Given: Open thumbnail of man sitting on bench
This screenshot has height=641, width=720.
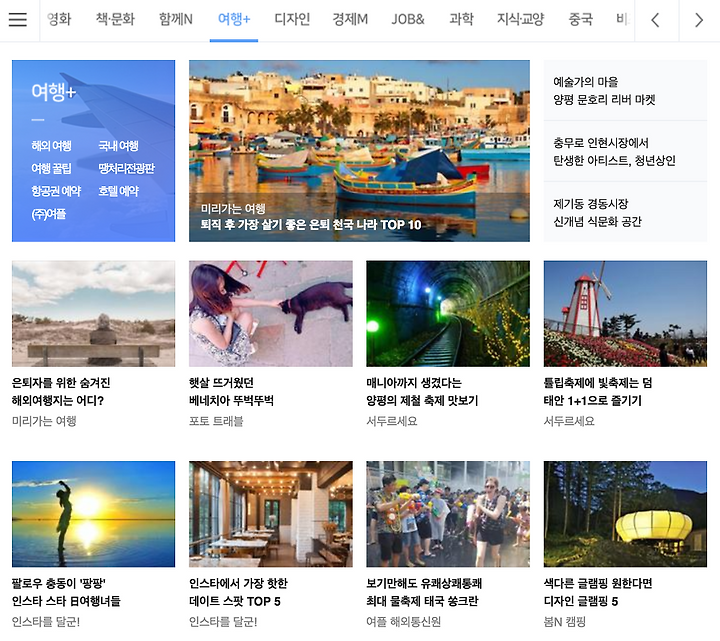Looking at the screenshot, I should tap(93, 314).
